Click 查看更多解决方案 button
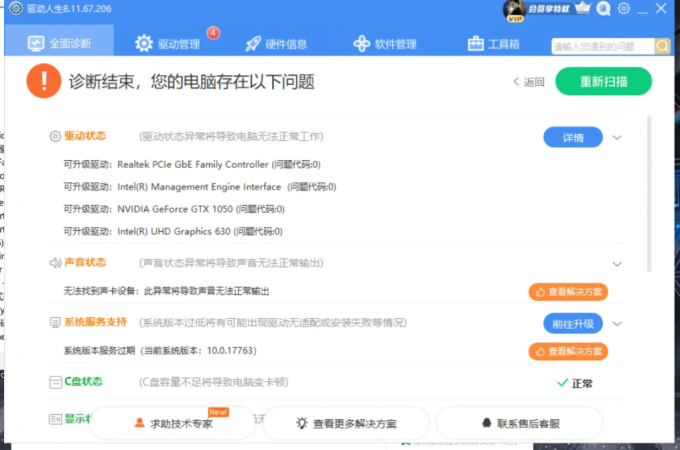Screen dimensions: 680x450 pos(346,424)
